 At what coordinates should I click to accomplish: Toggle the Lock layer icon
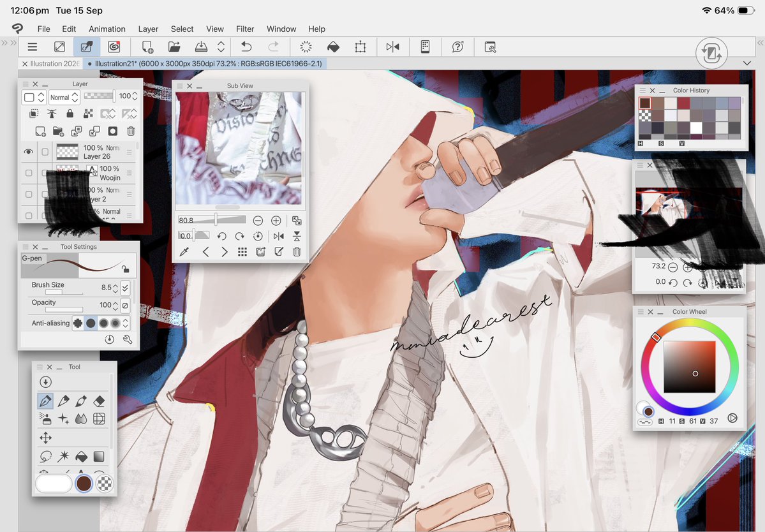[x=70, y=114]
